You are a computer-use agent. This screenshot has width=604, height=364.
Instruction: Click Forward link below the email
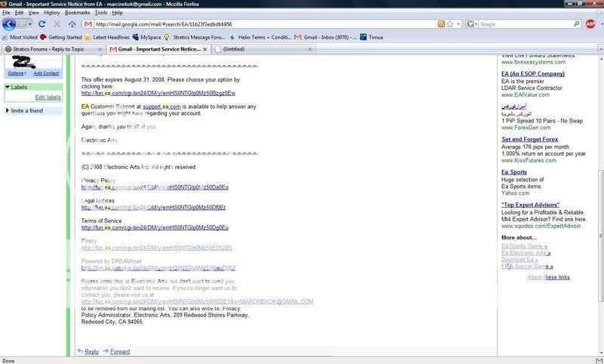click(120, 352)
